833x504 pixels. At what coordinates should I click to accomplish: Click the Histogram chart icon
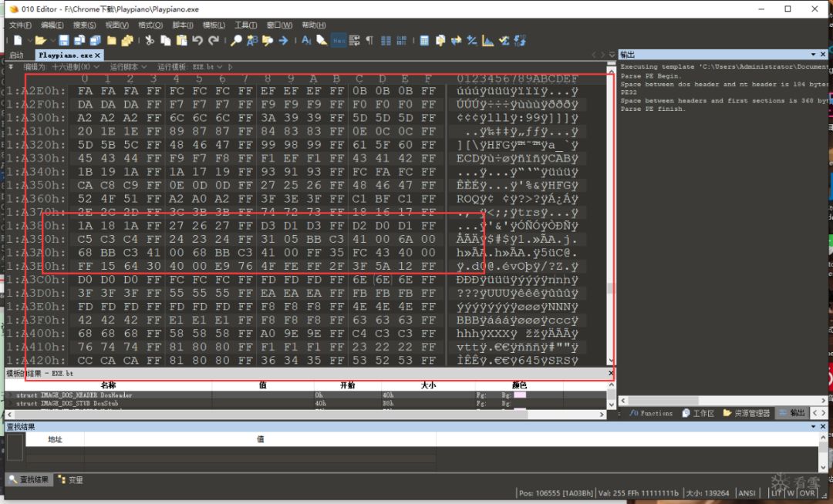pos(487,40)
